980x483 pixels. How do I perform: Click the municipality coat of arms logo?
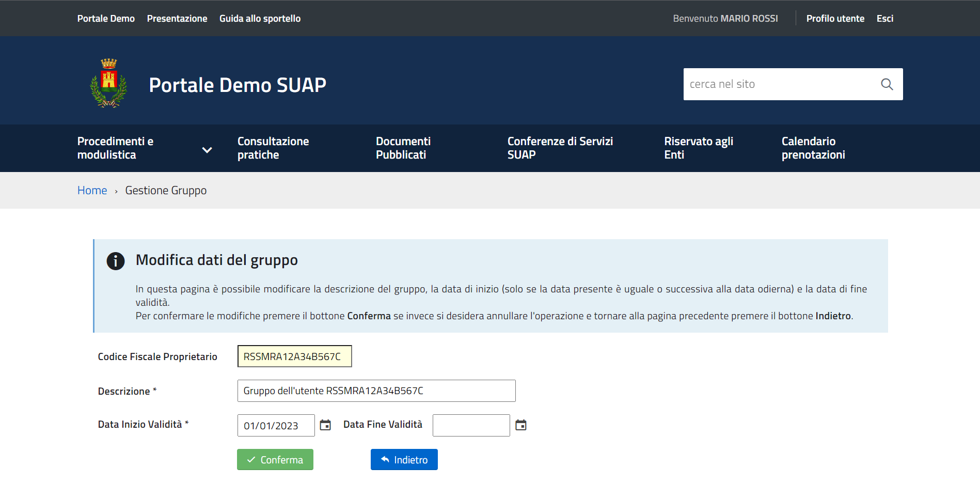click(108, 83)
